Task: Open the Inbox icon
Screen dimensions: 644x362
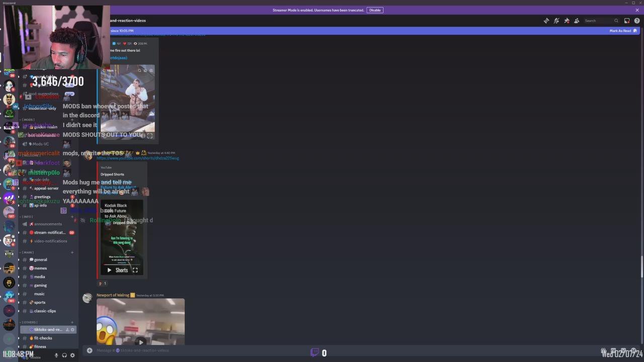Action: 627,21
